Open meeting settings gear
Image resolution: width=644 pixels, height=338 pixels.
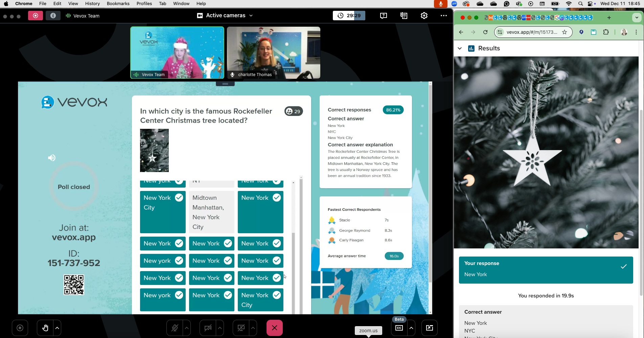[424, 16]
